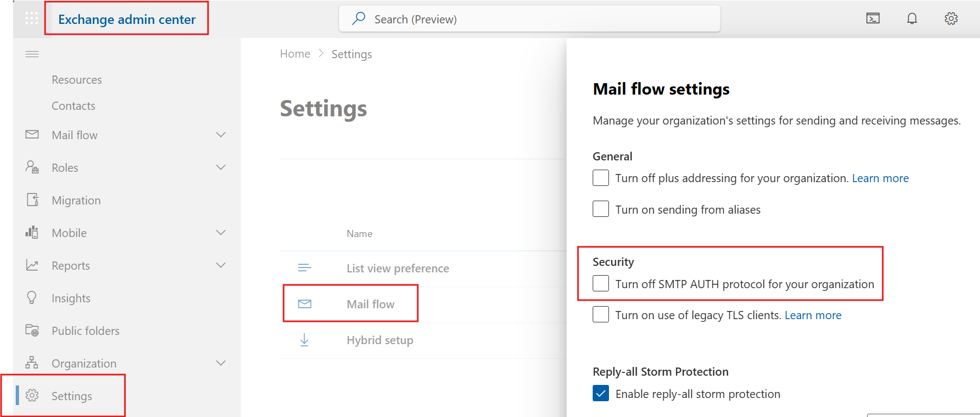Expand the Organization sidebar chevron
The height and width of the screenshot is (417, 980).
tap(221, 363)
